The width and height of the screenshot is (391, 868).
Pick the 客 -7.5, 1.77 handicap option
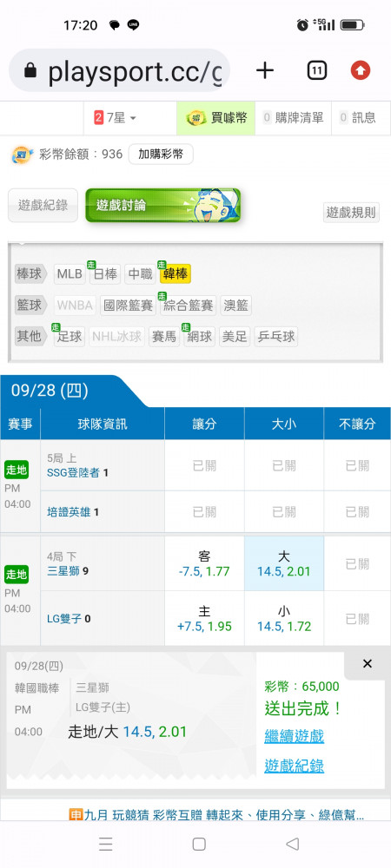pos(204,563)
